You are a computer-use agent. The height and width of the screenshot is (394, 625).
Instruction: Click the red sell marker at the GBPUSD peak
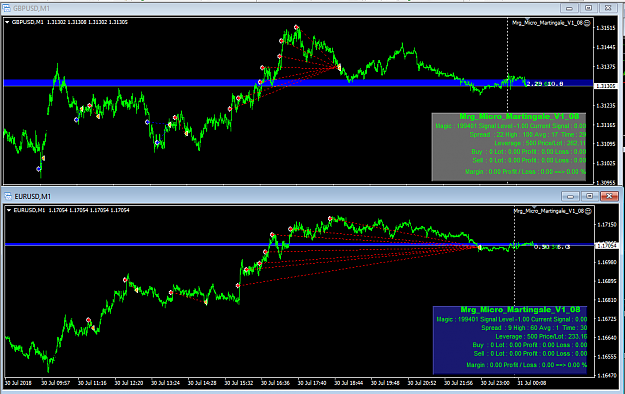click(x=296, y=27)
